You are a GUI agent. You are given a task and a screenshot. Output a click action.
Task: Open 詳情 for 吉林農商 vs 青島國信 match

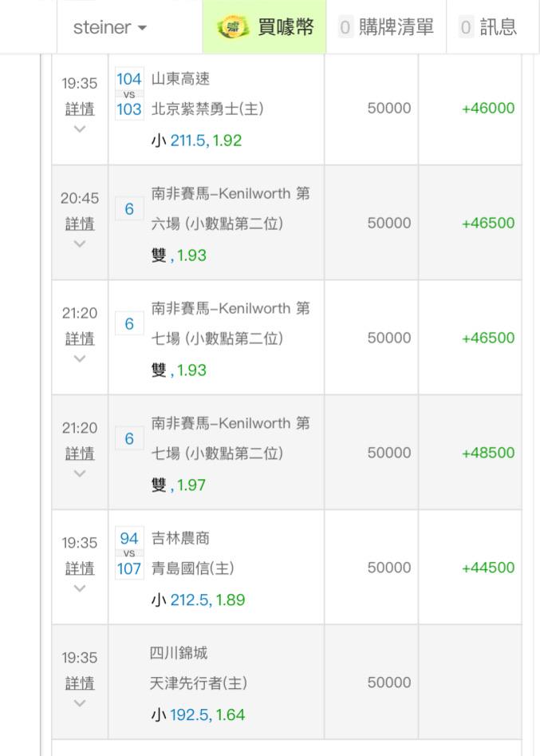click(x=80, y=568)
